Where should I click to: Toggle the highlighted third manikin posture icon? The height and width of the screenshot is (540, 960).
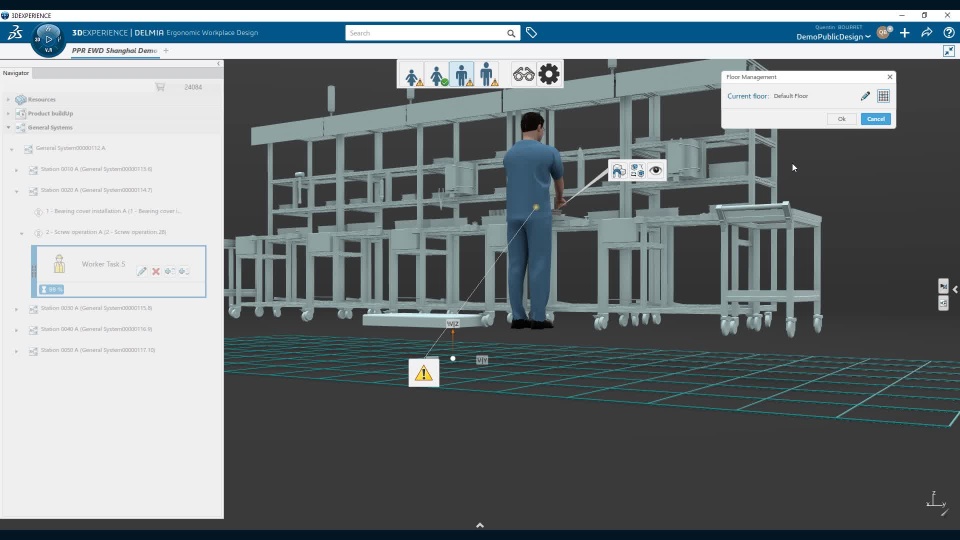coord(461,74)
